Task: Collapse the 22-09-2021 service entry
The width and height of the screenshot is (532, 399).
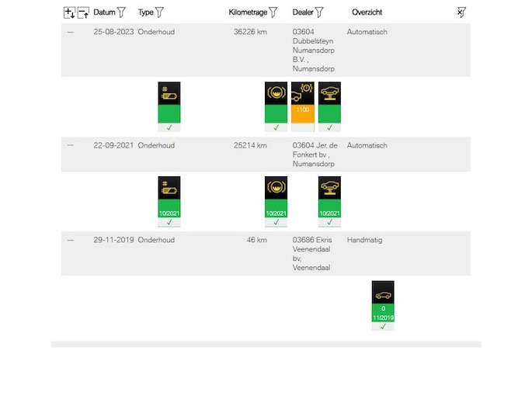Action: 71,145
